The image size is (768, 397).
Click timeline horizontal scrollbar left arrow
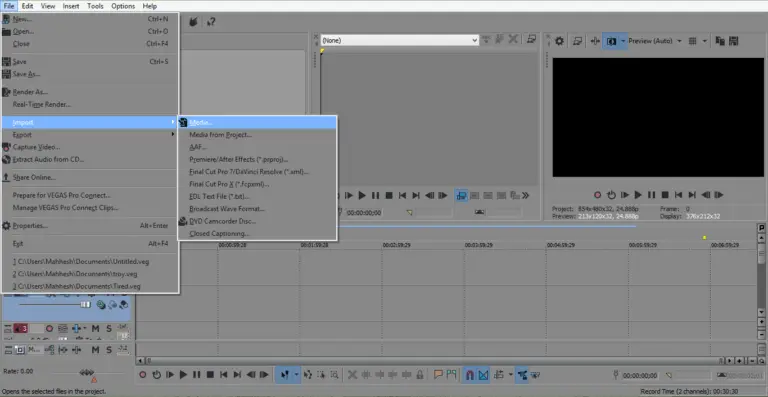click(140, 361)
